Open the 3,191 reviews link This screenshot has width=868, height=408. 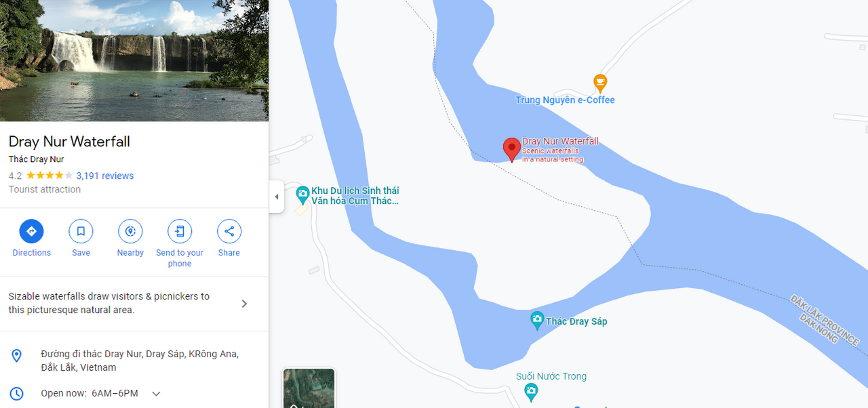(x=105, y=176)
